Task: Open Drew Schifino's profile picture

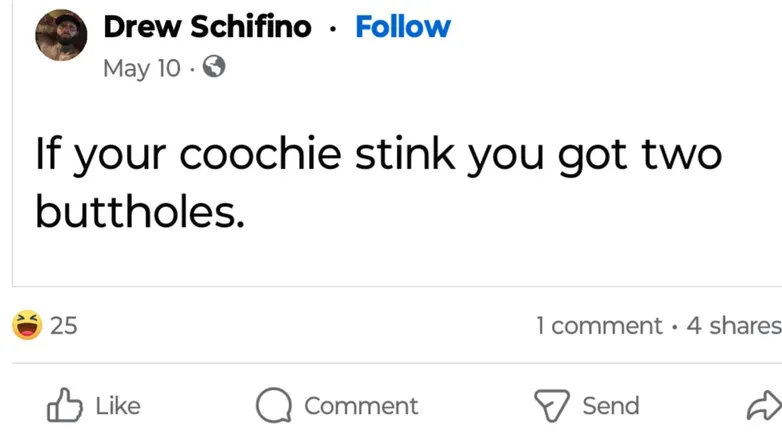Action: 61,35
